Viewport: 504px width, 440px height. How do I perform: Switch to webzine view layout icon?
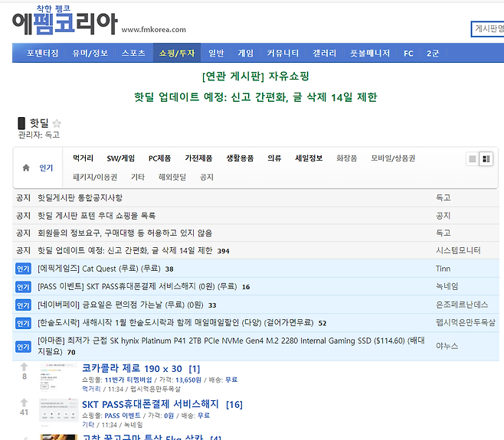coord(486,159)
